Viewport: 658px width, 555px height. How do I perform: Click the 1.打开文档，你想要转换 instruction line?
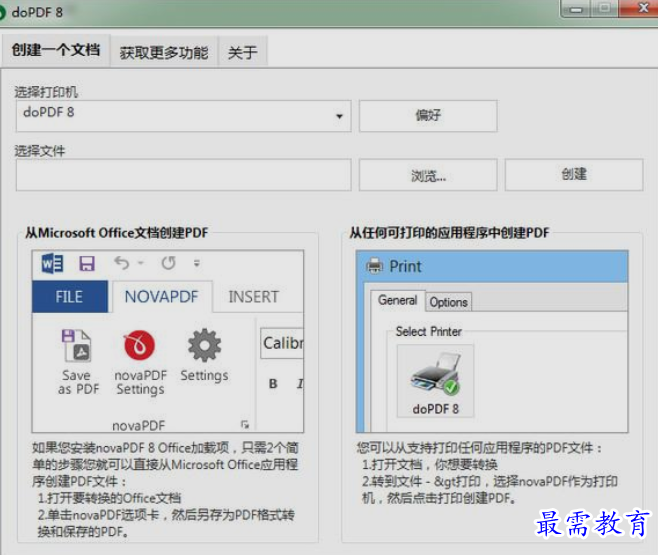coord(430,464)
